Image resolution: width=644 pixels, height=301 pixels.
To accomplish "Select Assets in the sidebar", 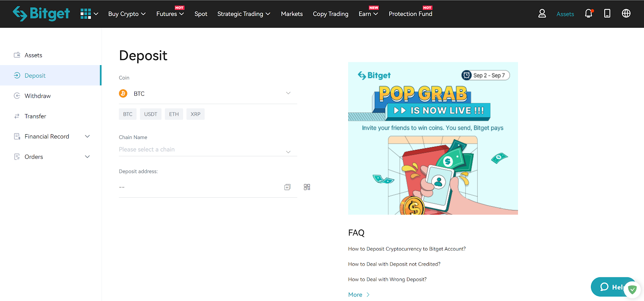I will 51,55.
